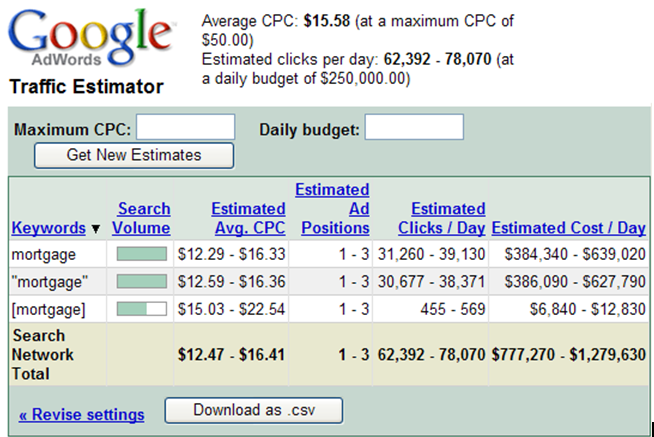This screenshot has width=654, height=437.
Task: Focus the Maximum CPC input field
Action: pos(185,127)
